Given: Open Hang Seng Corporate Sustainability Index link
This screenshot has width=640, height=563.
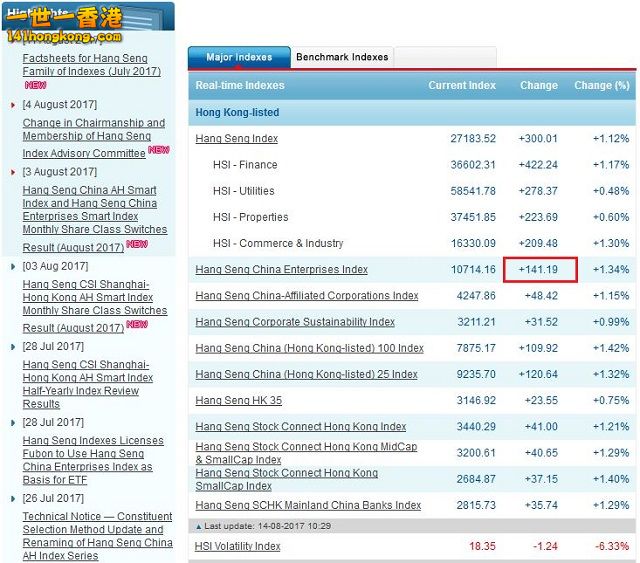Looking at the screenshot, I should click(295, 322).
